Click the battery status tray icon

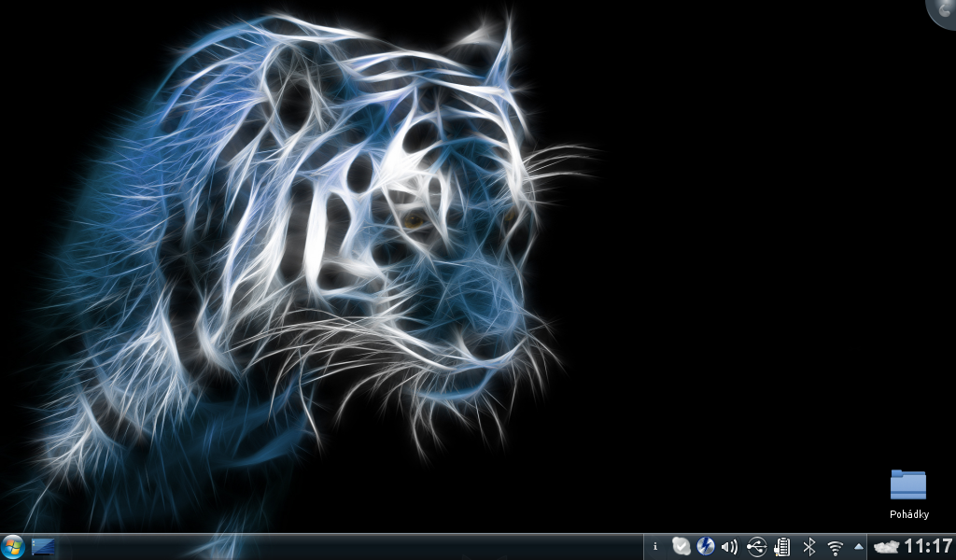pos(782,547)
